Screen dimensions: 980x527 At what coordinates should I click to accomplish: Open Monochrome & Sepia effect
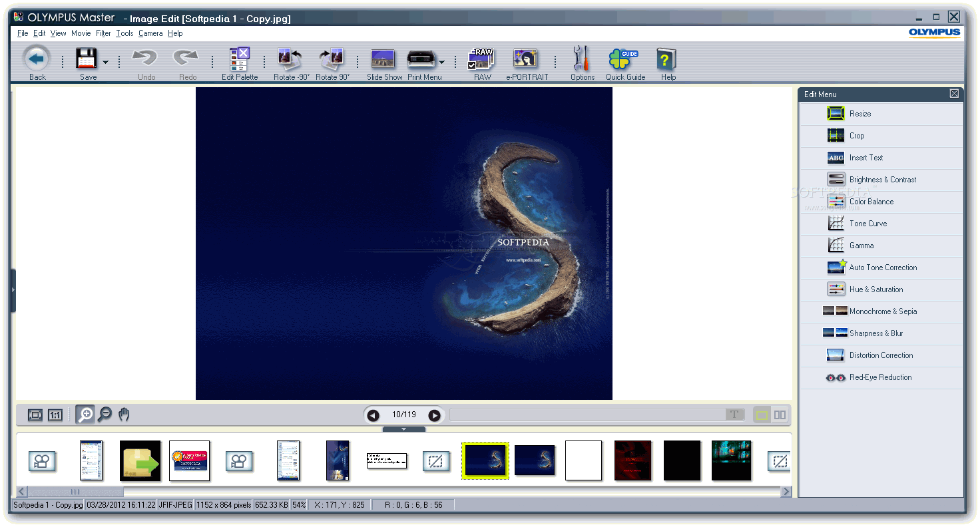(881, 311)
